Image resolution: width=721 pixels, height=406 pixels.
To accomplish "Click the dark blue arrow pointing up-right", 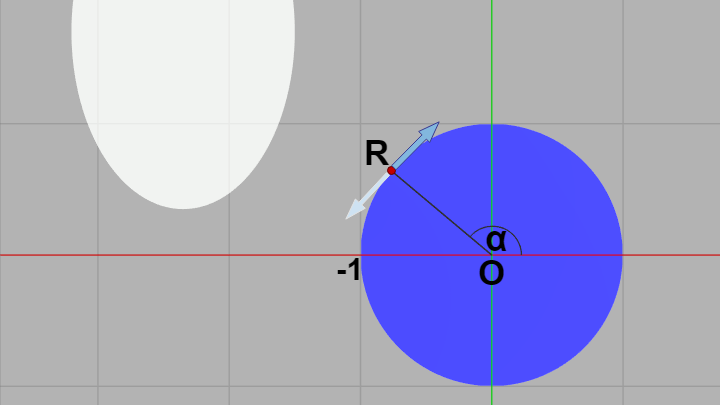I will click(416, 145).
